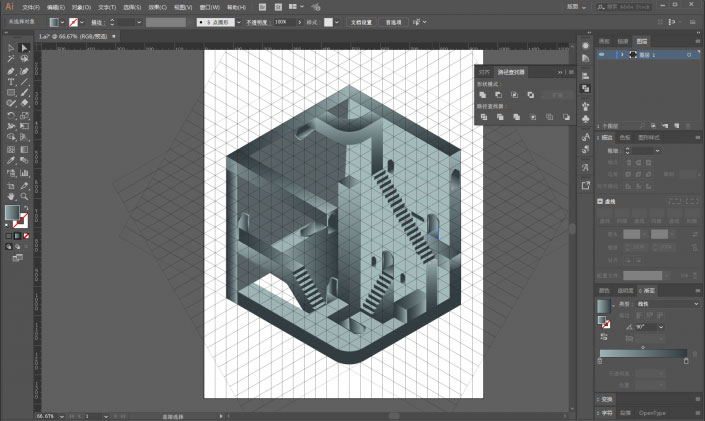
Task: Open Asset Export panel from dock
Action: click(585, 185)
